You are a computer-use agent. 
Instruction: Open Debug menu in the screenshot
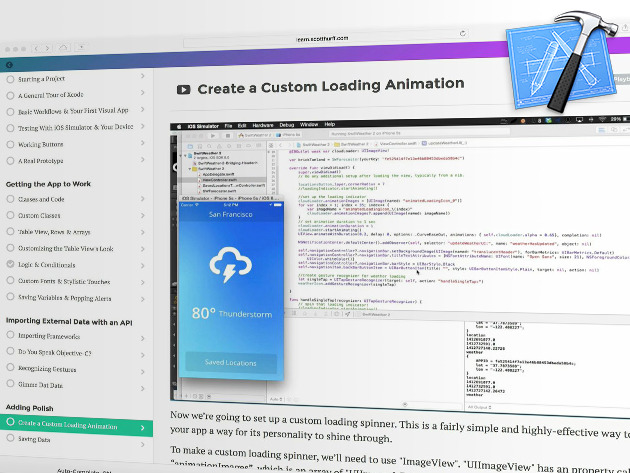click(287, 125)
